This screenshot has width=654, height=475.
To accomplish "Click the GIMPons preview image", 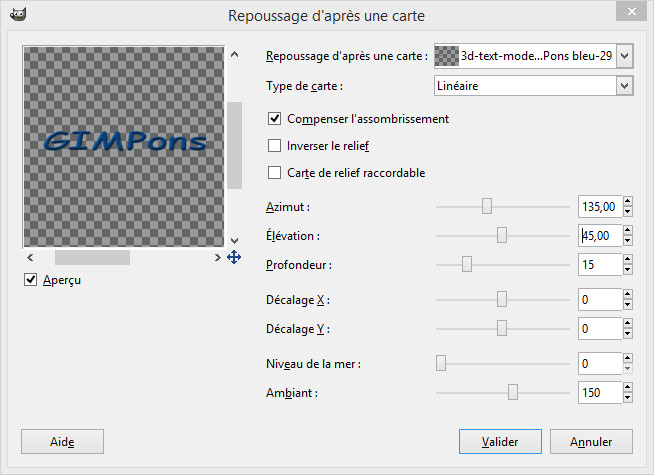I will pos(124,146).
